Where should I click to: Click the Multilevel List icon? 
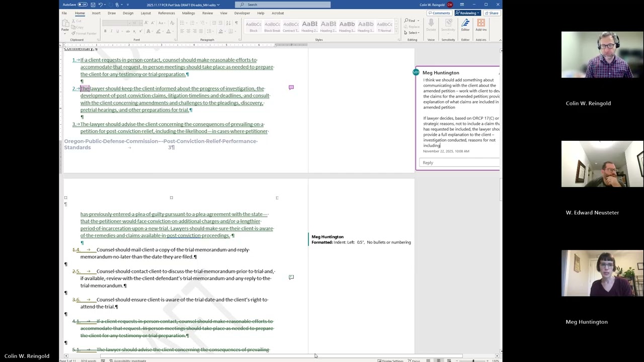[202, 23]
